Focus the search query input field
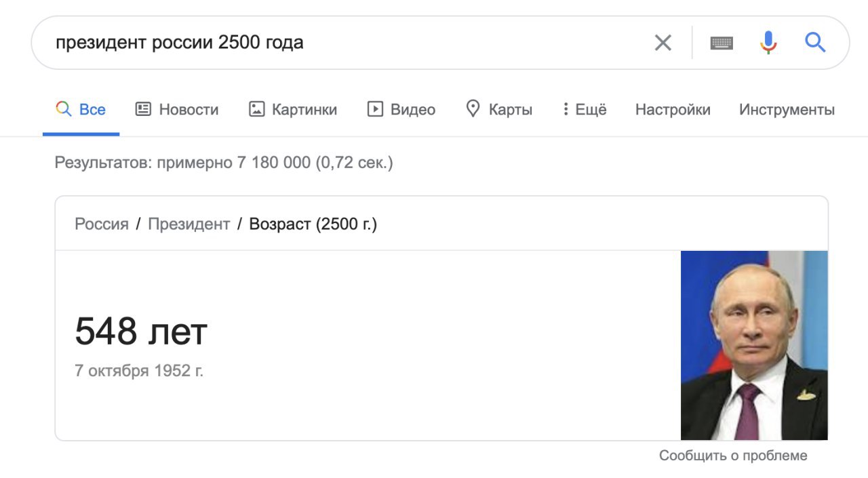Image resolution: width=868 pixels, height=478 pixels. click(x=339, y=43)
